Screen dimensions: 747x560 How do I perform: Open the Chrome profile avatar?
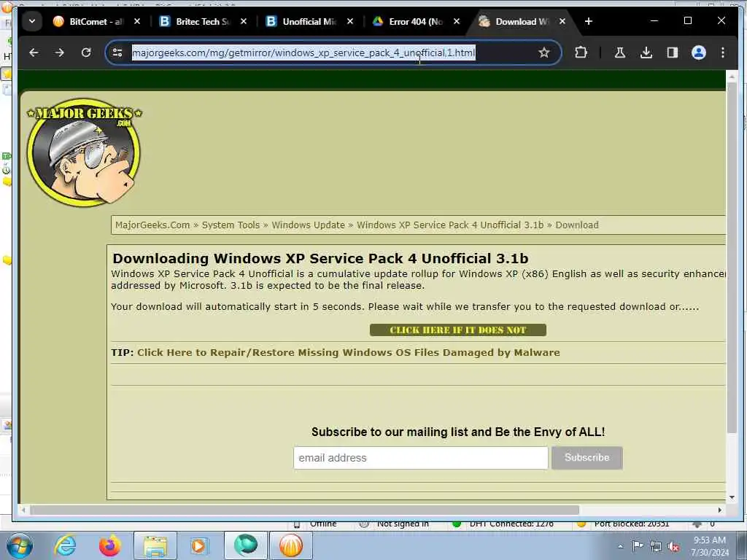[x=698, y=52]
